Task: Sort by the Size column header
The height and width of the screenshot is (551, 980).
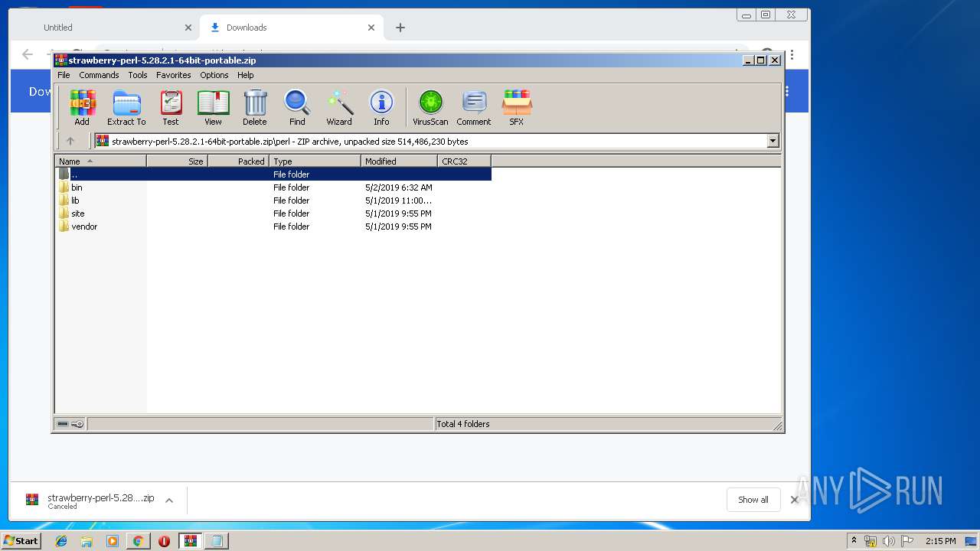Action: tap(177, 161)
